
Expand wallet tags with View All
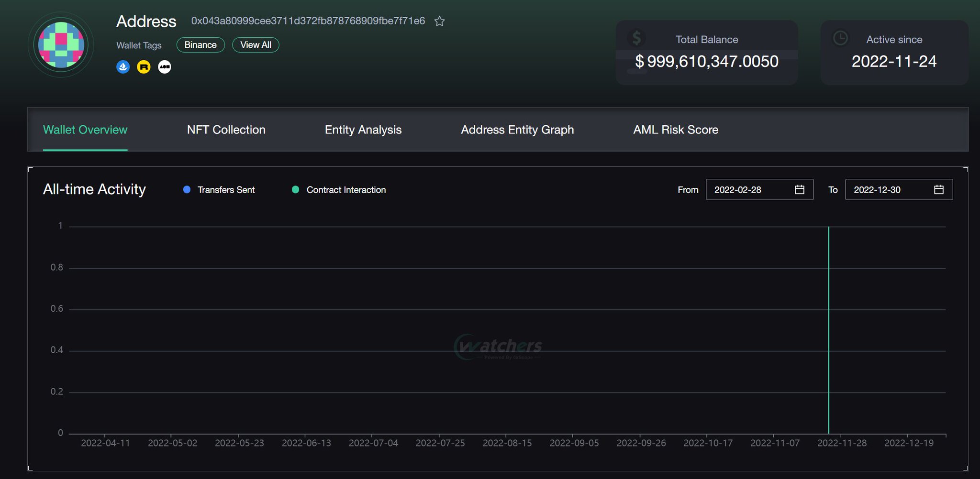click(x=256, y=44)
